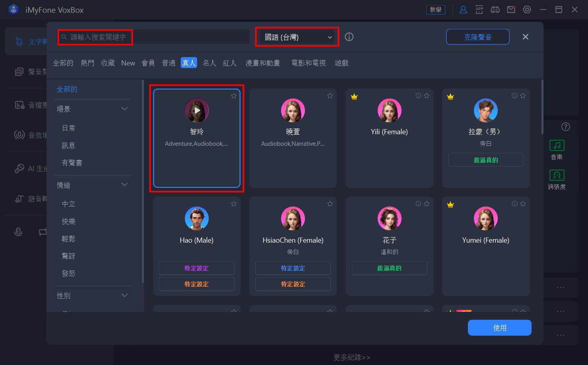The height and width of the screenshot is (365, 588).
Task: Open the 紅人 tab
Action: (230, 63)
